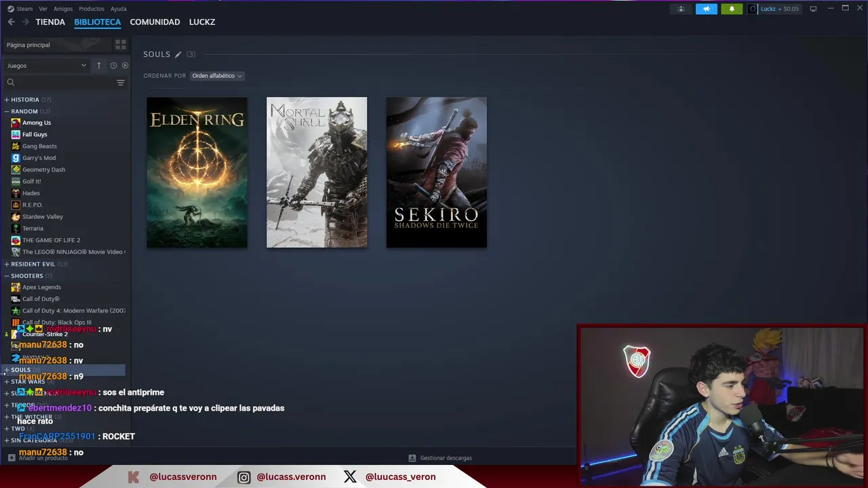Toggle ready-to-play filter button
This screenshot has width=868, height=488.
[125, 66]
